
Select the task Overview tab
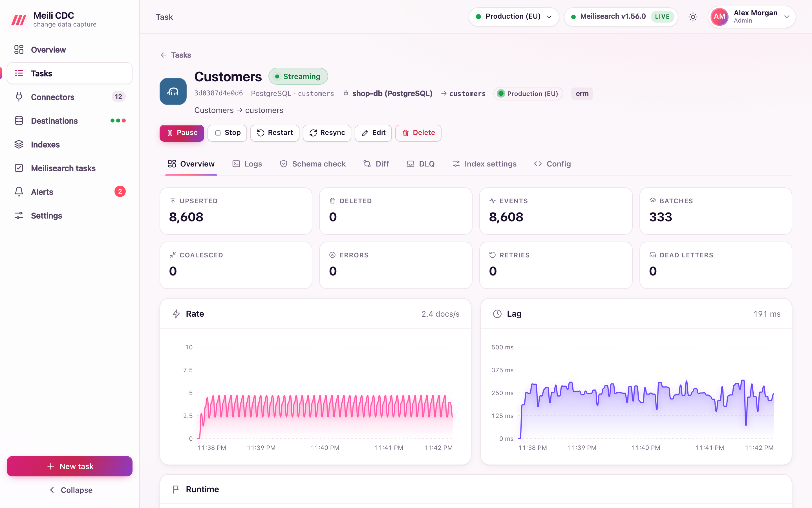pos(191,164)
